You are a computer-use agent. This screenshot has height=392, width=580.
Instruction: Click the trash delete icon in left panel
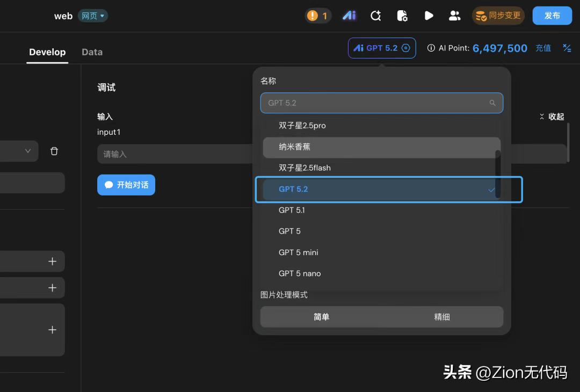click(x=54, y=151)
